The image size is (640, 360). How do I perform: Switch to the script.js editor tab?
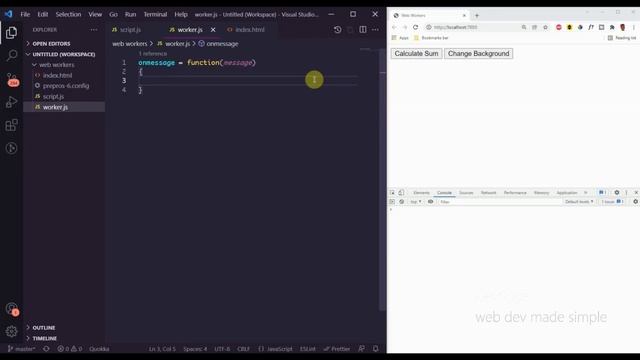[x=130, y=29]
